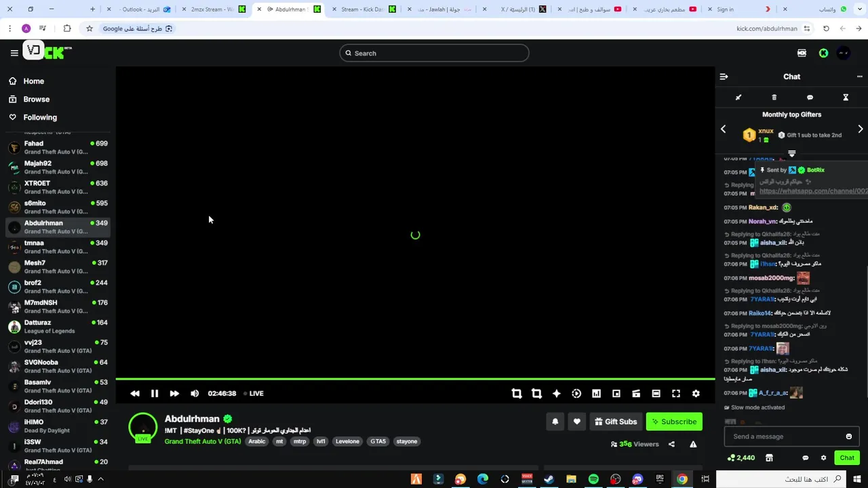868x488 pixels.
Task: Click the speech bubble icon below Chat header
Action: click(810, 98)
